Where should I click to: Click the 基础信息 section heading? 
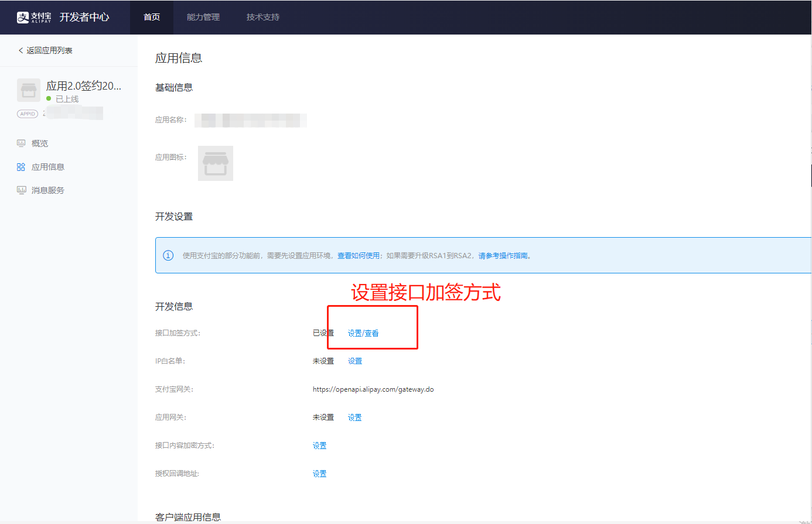[x=174, y=88]
